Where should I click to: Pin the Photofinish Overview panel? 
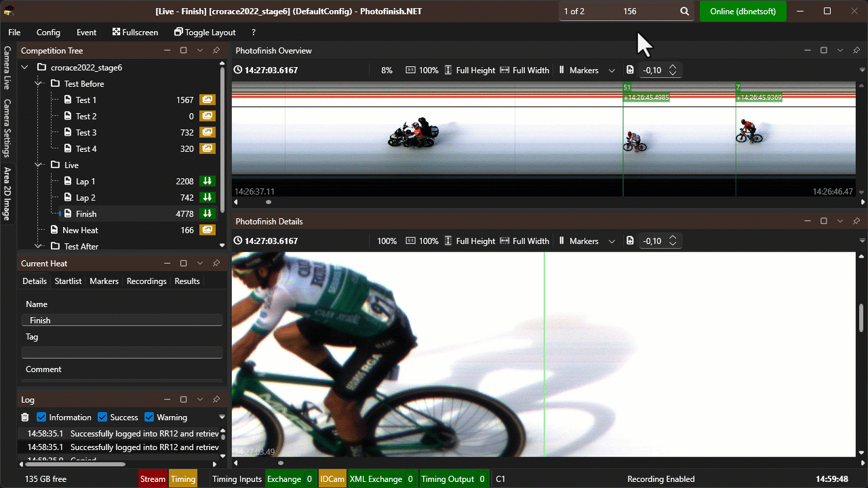pyautogui.click(x=856, y=51)
